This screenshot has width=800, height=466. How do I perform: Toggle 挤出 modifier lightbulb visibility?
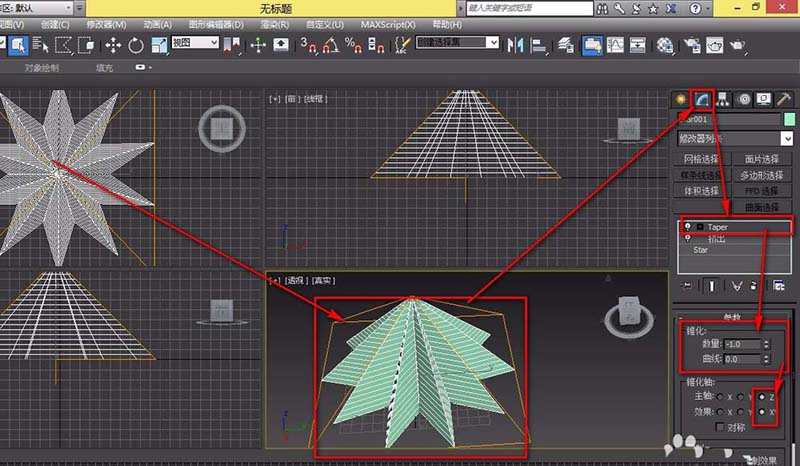[x=687, y=238]
